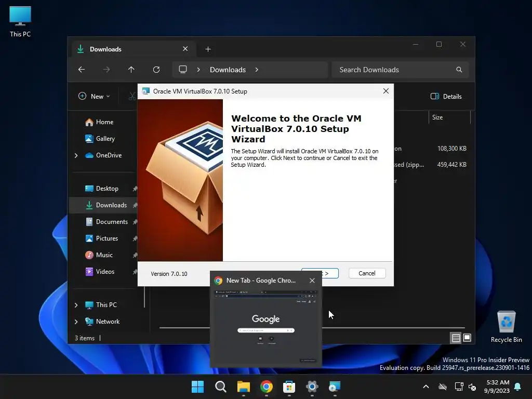Open Gallery in the navigation pane
The height and width of the screenshot is (399, 532).
pyautogui.click(x=105, y=138)
